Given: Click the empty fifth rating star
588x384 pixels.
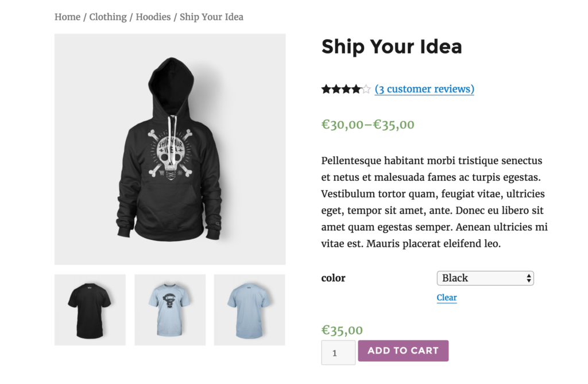Looking at the screenshot, I should pyautogui.click(x=366, y=89).
